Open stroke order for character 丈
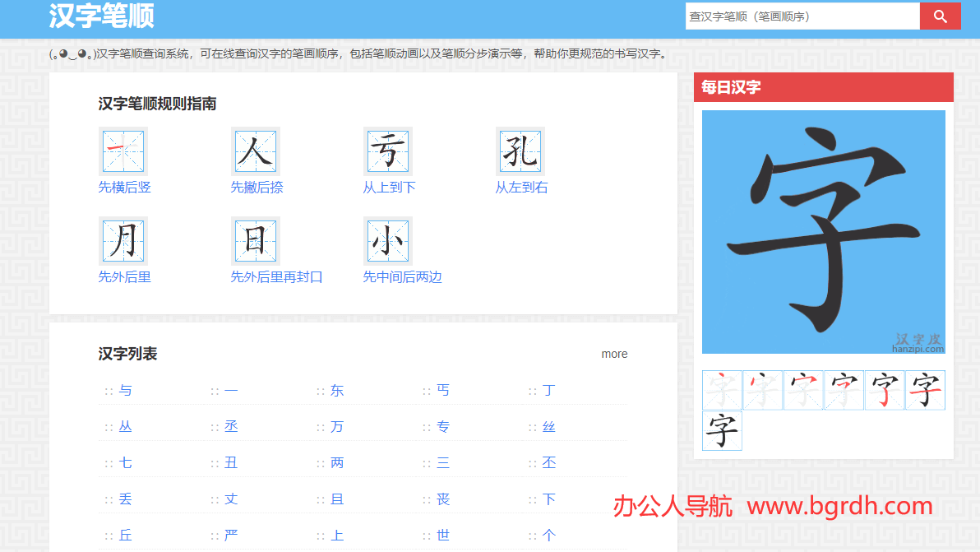The image size is (980, 552). [230, 499]
